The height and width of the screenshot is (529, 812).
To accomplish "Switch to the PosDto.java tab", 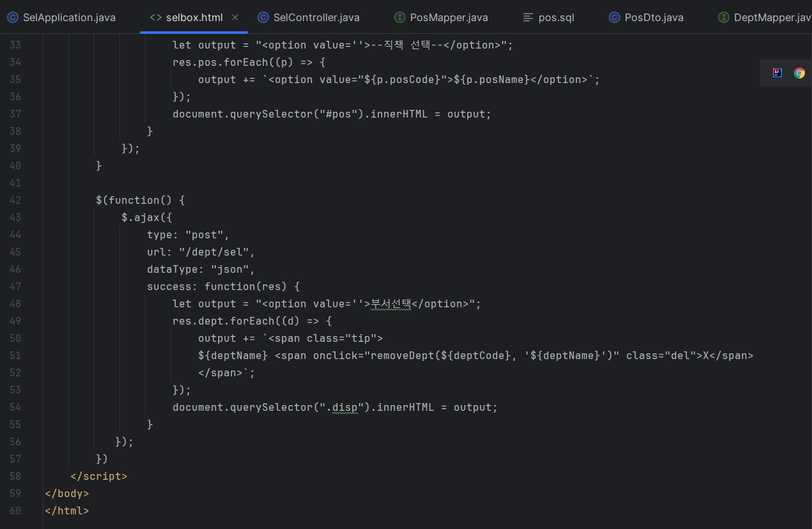I will (646, 17).
